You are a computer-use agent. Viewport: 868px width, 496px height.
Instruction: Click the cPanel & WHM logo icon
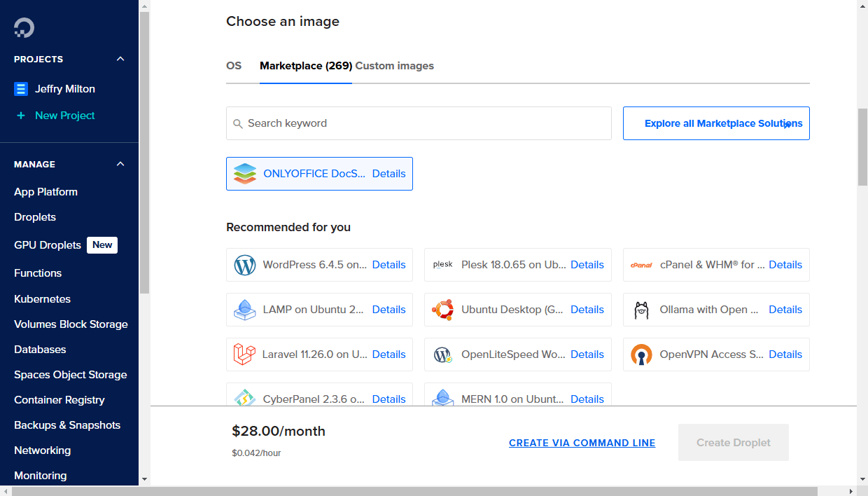coord(641,265)
